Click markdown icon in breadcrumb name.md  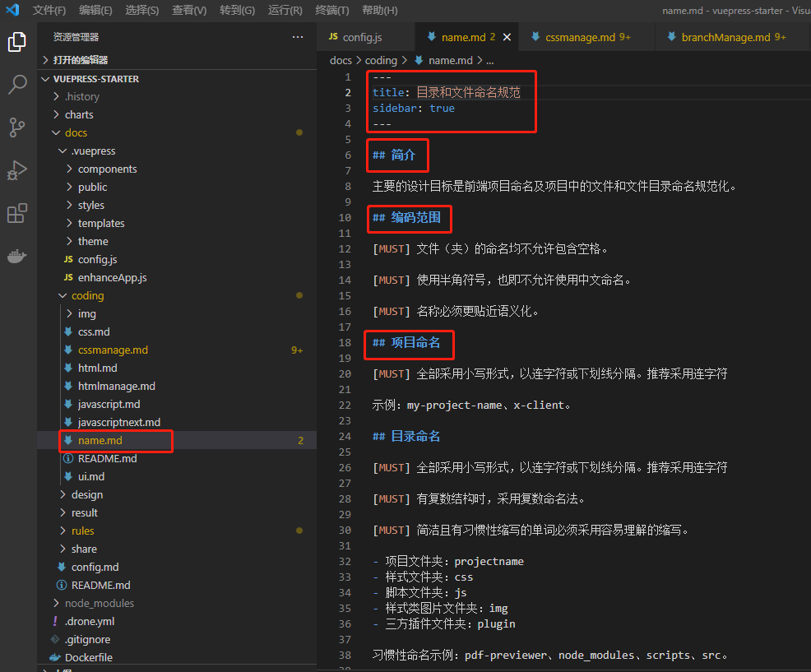tap(419, 61)
